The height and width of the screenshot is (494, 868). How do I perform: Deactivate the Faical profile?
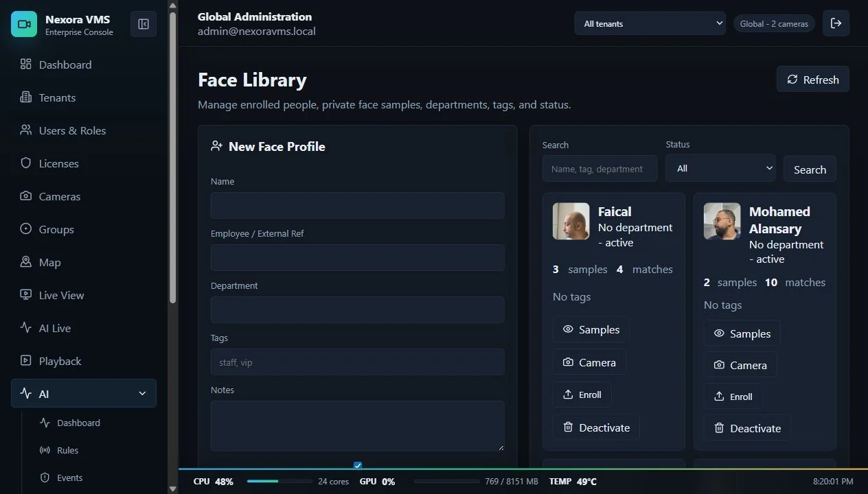tap(596, 427)
